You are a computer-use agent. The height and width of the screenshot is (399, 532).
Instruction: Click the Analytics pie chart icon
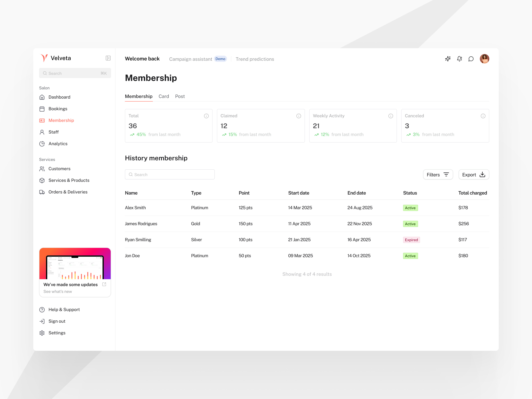point(42,144)
